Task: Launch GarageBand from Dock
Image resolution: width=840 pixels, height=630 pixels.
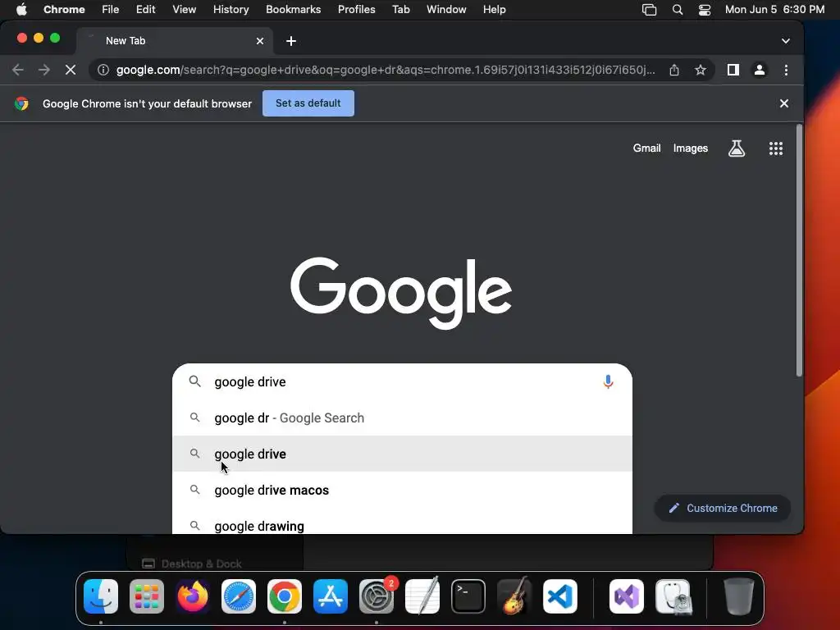Action: tap(514, 596)
